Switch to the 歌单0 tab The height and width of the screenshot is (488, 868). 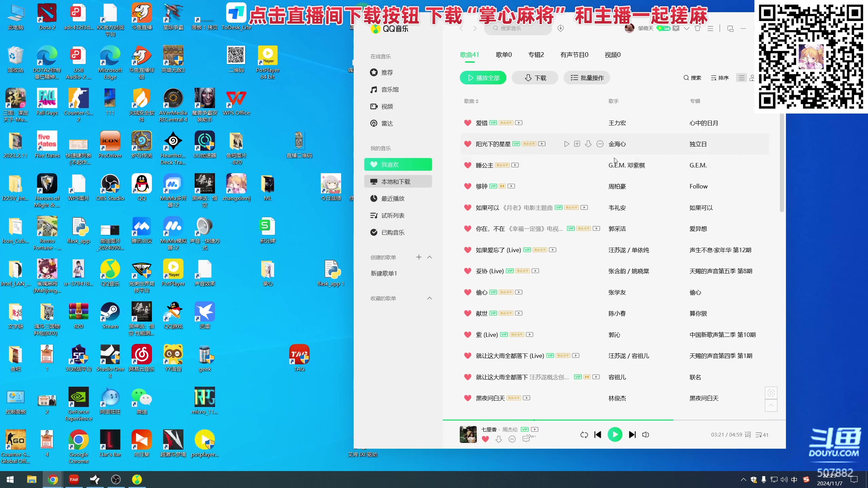pos(504,55)
